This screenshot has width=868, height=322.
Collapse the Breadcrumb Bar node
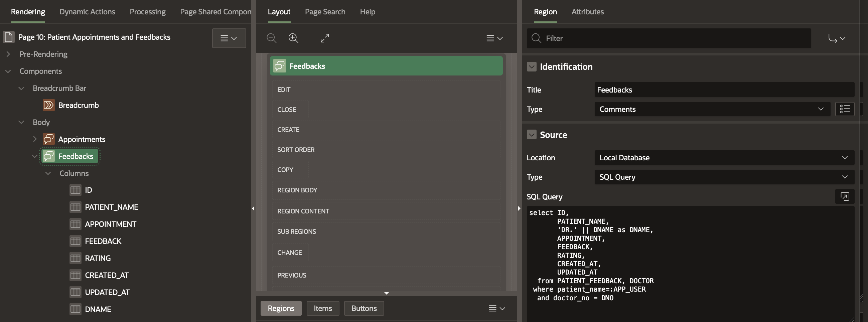[21, 88]
